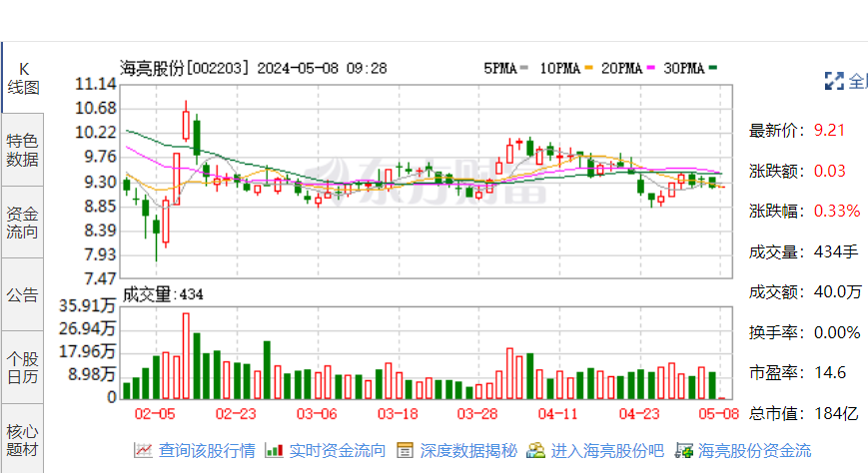Click the 05-08 date axis label
Screen dimensions: 868x473
pos(718,414)
